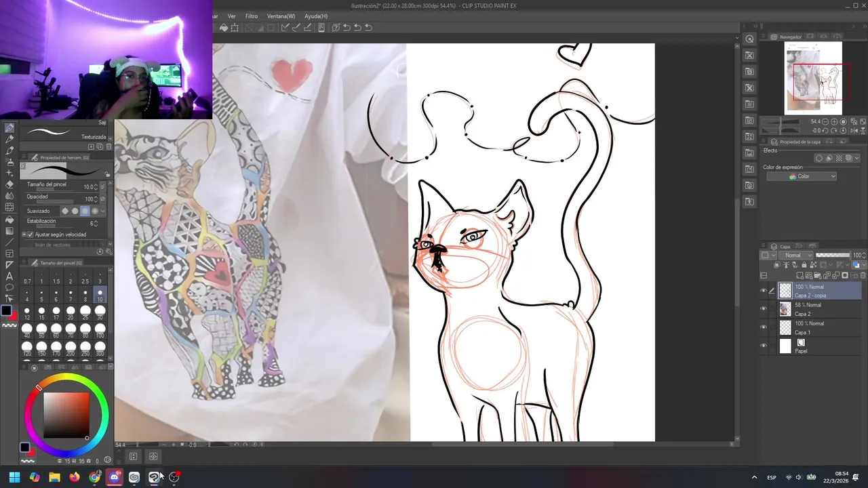Open Discord from the taskbar
The height and width of the screenshot is (488, 868).
[114, 477]
